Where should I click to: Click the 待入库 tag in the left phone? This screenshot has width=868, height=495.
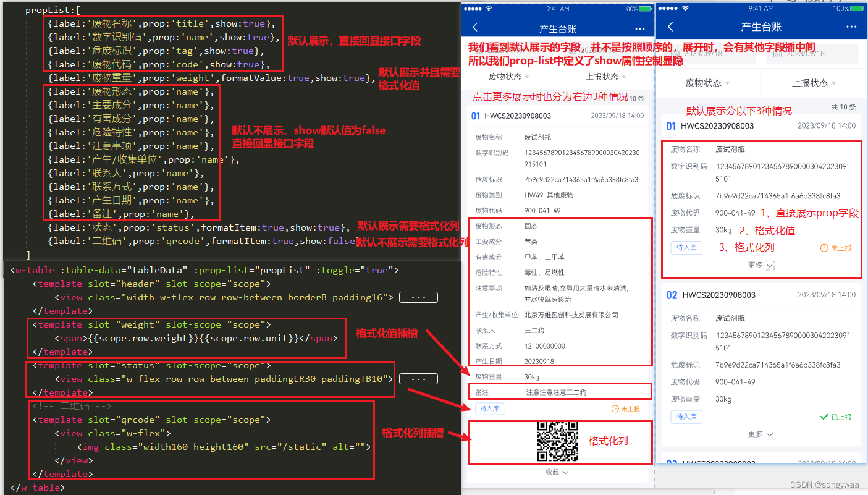(x=490, y=408)
